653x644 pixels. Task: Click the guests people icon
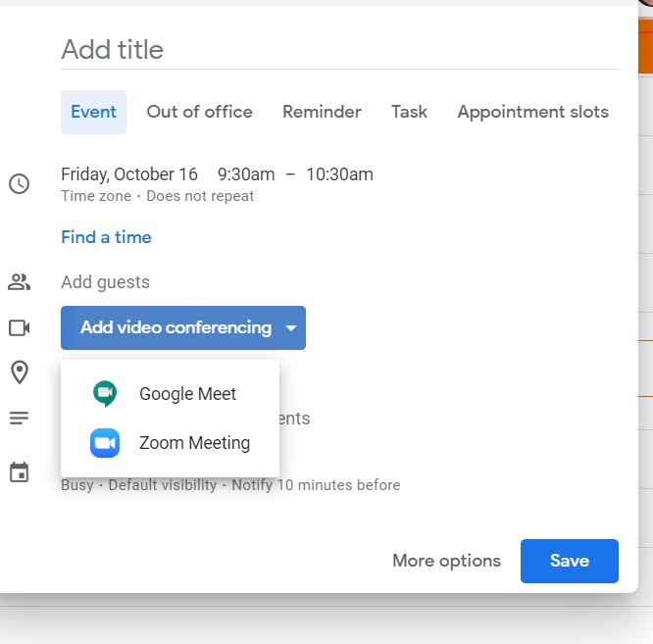tap(19, 282)
